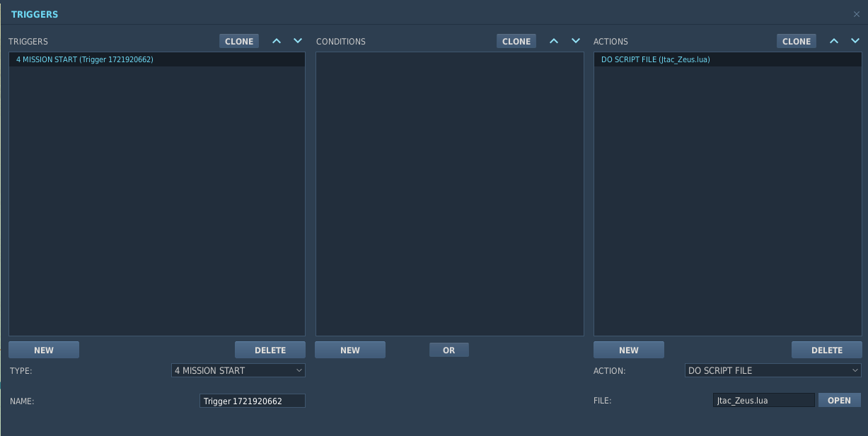Viewport: 868px width, 436px height.
Task: Move condition up using up arrow
Action: [x=554, y=41]
